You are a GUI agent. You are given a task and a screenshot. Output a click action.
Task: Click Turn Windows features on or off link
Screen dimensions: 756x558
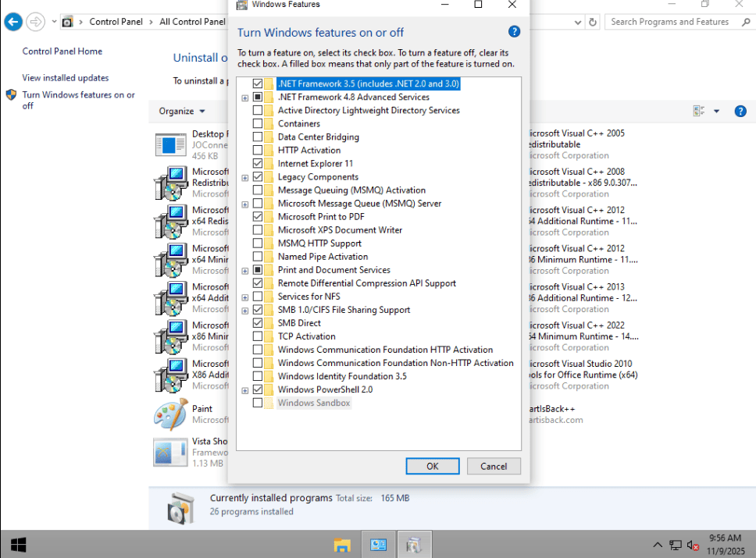pyautogui.click(x=79, y=100)
